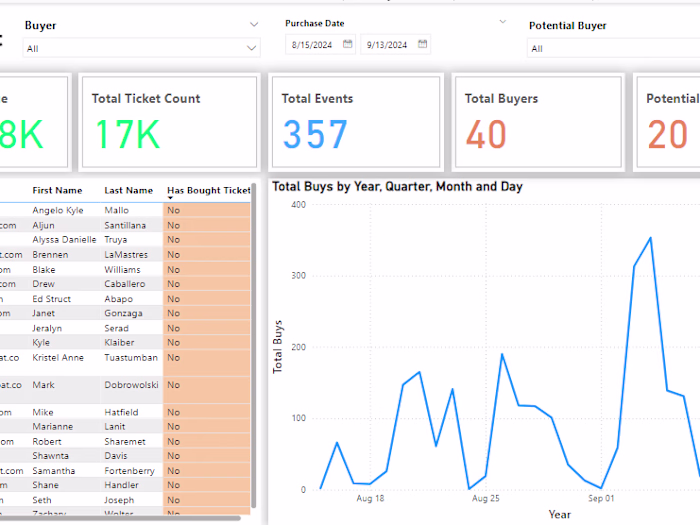
Task: Click the line chart peak near Sep 01
Action: tap(650, 238)
